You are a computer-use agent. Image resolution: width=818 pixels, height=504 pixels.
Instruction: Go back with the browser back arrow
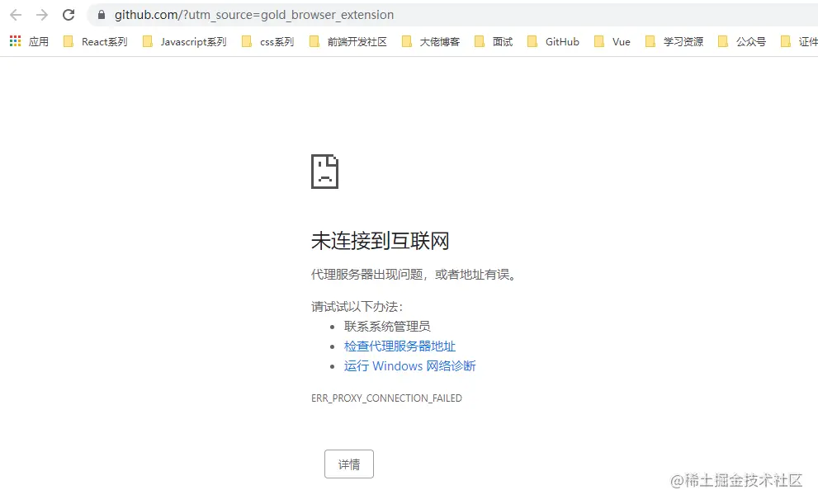17,15
